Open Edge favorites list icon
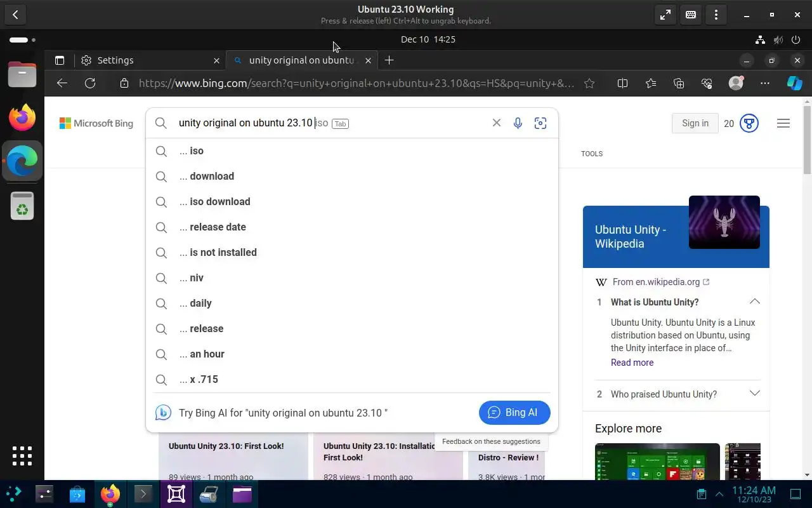This screenshot has width=812, height=508. pos(651,83)
